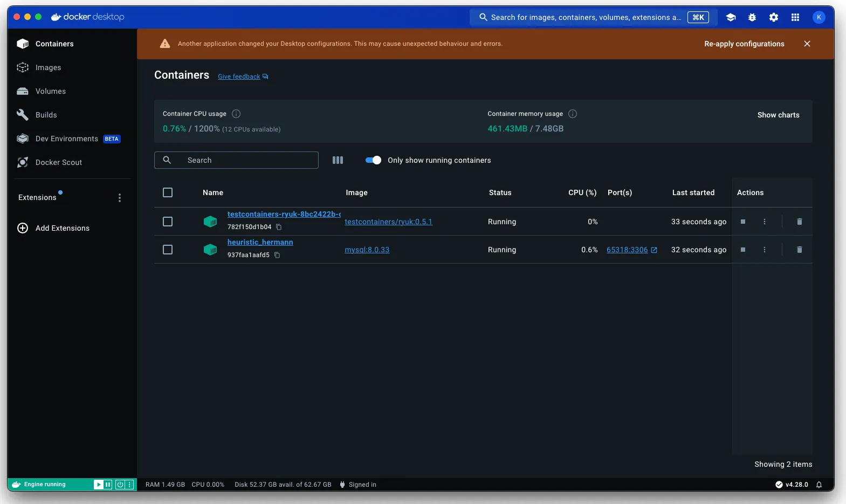Image resolution: width=846 pixels, height=504 pixels.
Task: Open image link mysql:8.0.33
Action: click(367, 250)
